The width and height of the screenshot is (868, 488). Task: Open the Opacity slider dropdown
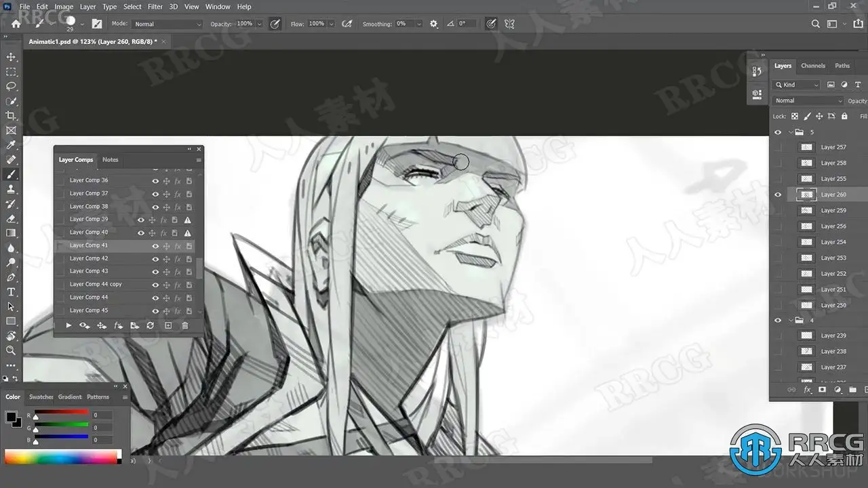coord(258,24)
